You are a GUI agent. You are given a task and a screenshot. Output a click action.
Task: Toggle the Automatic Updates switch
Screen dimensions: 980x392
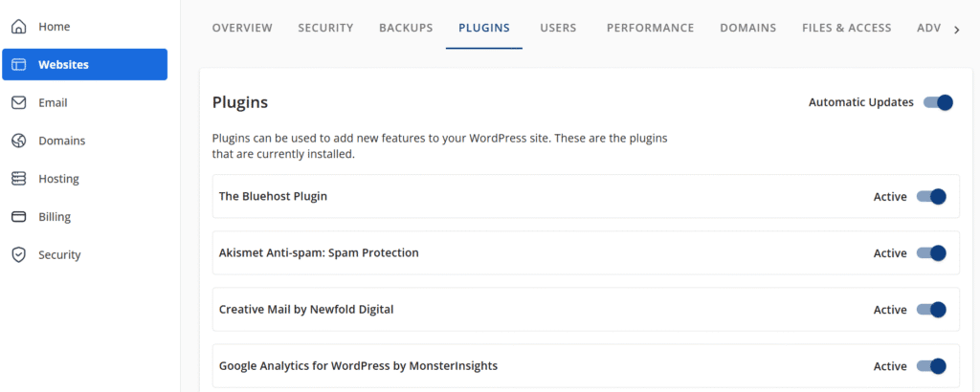tap(938, 102)
